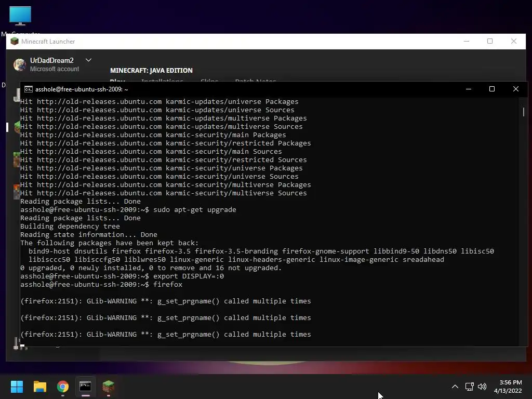The width and height of the screenshot is (532, 399).
Task: Click the 'karmic-security/multiverse Sources' line
Action: pyautogui.click(x=164, y=193)
